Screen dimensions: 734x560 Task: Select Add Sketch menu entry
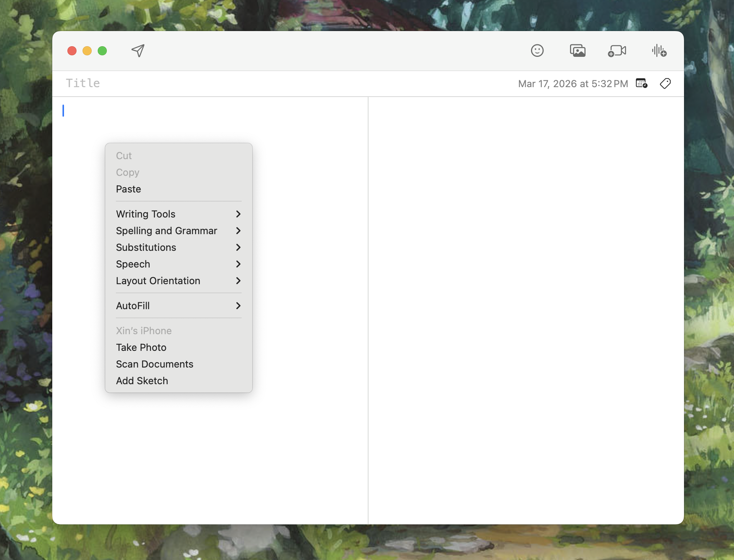(x=142, y=381)
